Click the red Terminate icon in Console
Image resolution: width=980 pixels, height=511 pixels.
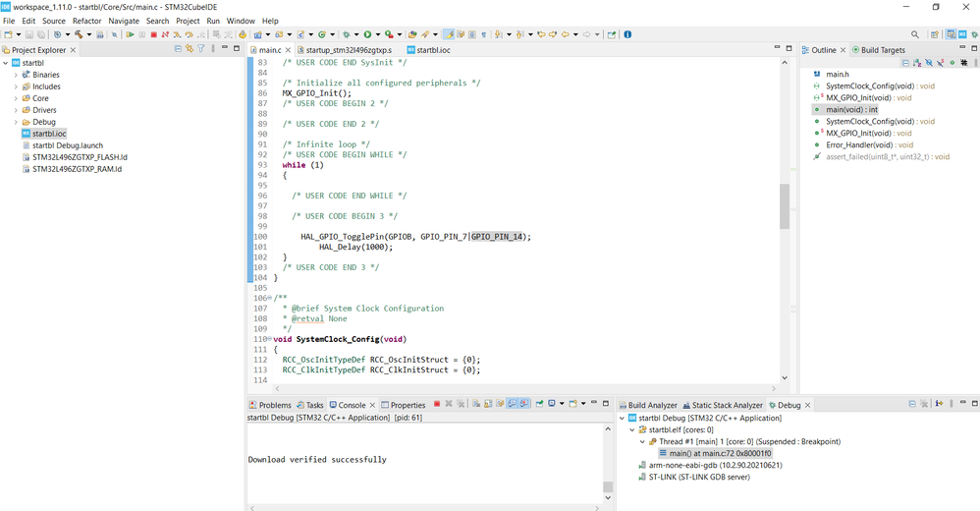pyautogui.click(x=437, y=404)
